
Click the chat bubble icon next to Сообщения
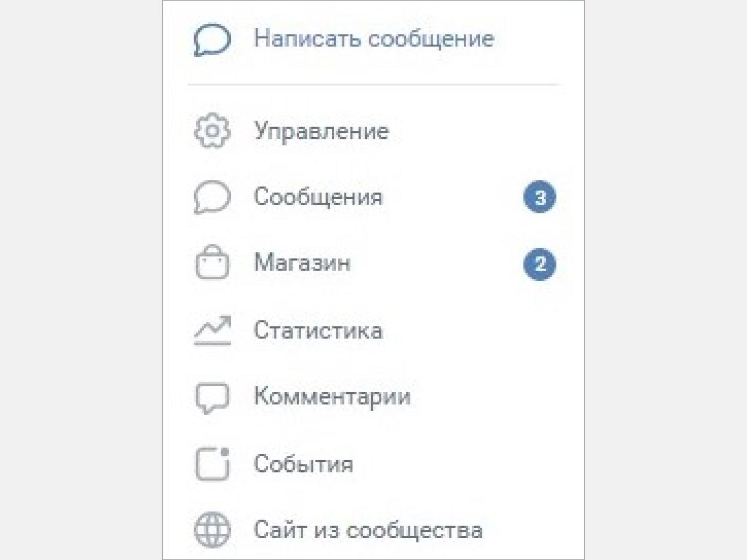click(212, 197)
